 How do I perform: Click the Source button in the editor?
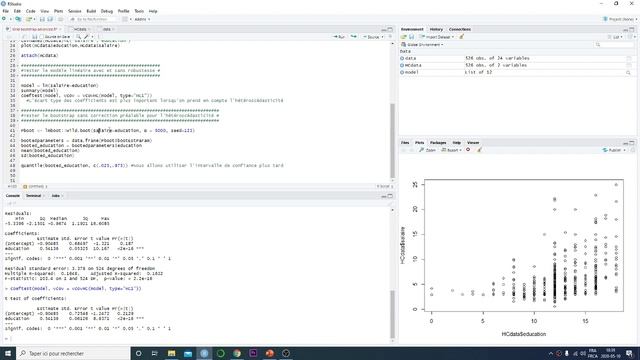coord(371,37)
